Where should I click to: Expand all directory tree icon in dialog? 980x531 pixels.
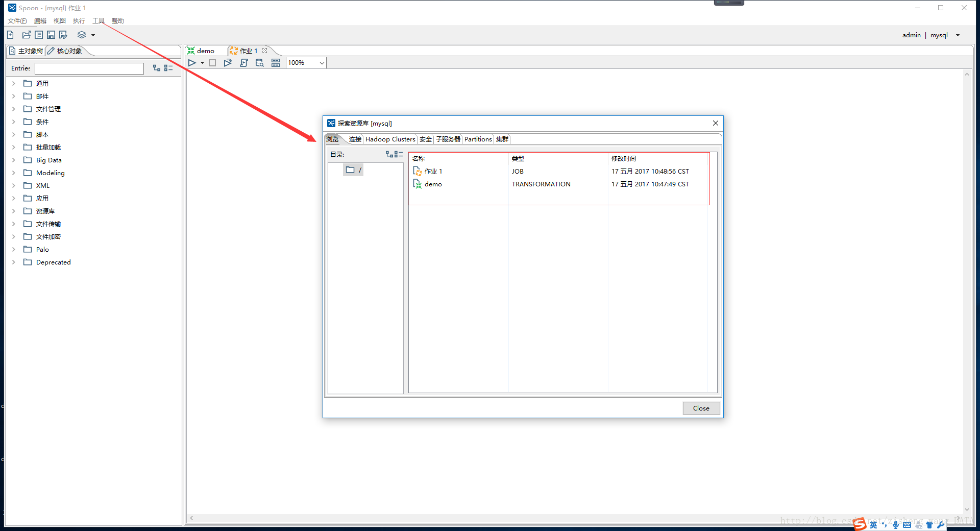tap(389, 154)
